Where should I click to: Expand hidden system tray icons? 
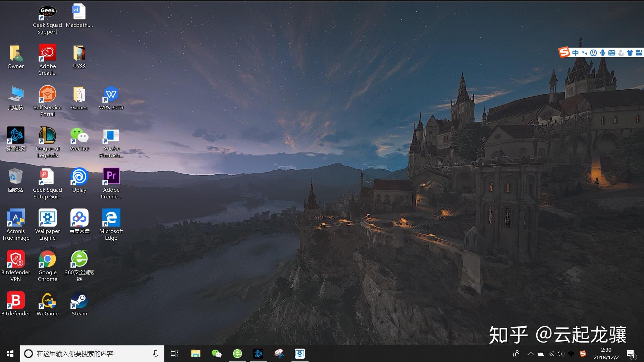coord(531,354)
